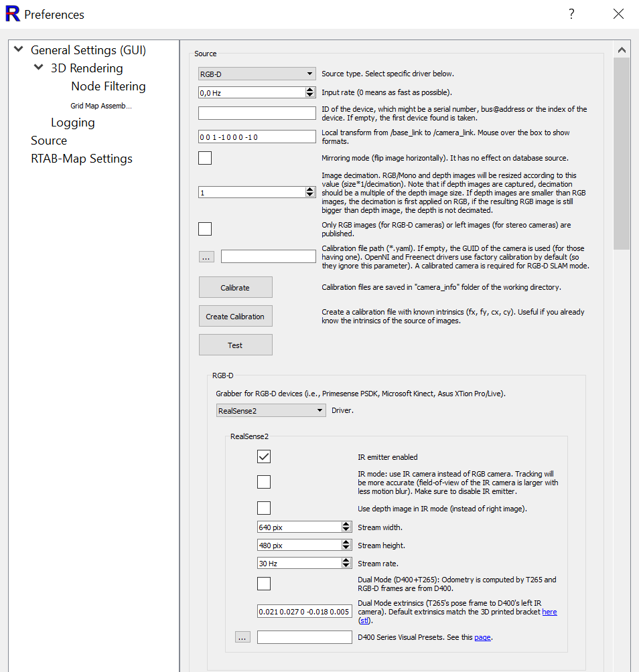
Task: Select 3D Rendering in the tree
Action: 86,68
